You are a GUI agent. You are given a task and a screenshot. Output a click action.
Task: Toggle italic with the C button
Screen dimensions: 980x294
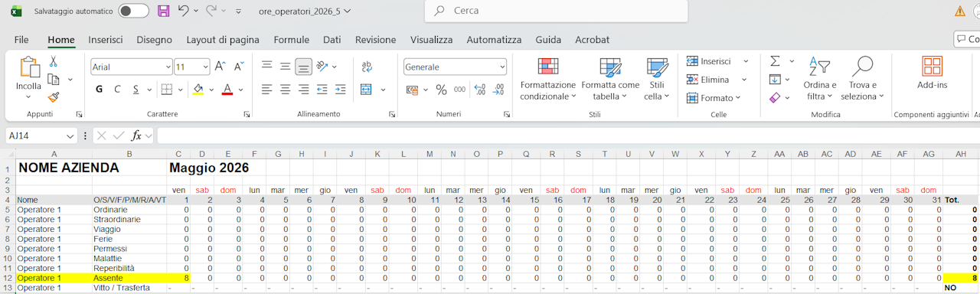click(117, 90)
